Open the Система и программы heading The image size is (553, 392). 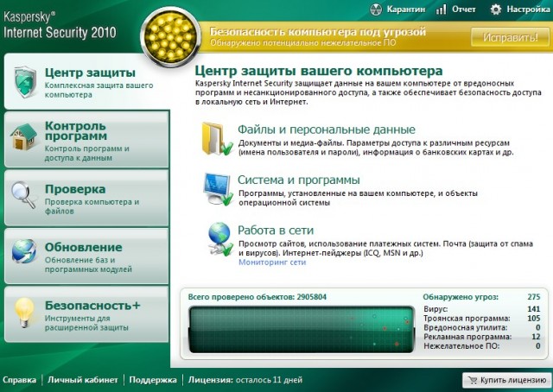(x=299, y=180)
